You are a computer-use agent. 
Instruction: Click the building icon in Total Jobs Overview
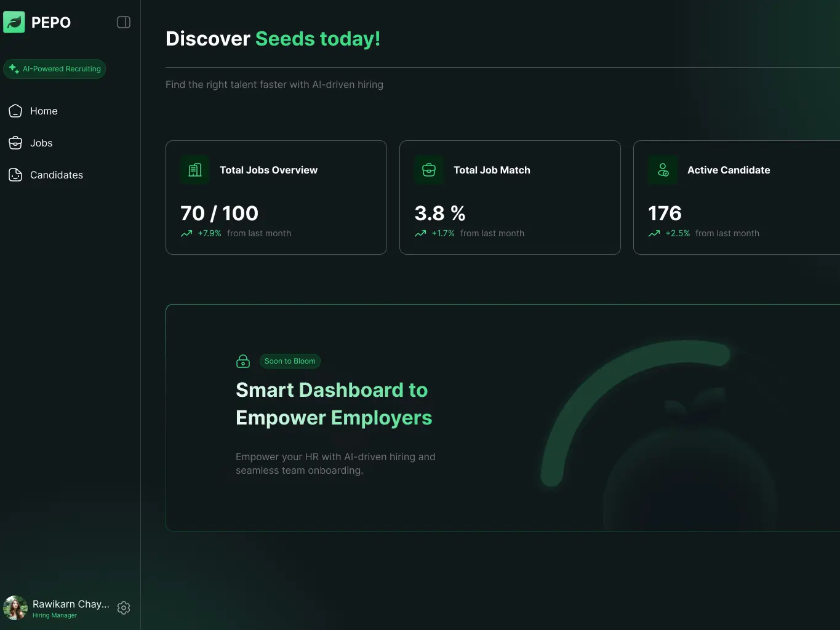[x=195, y=170]
